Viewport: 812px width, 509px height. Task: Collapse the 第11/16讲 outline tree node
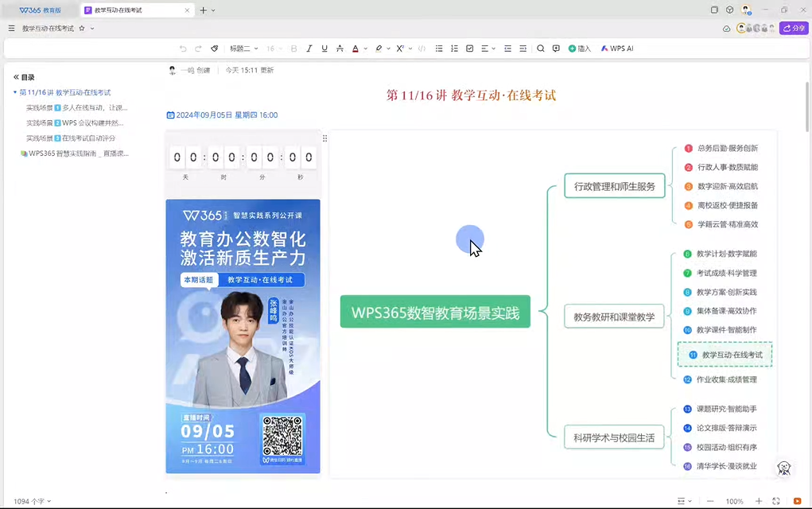pos(14,92)
